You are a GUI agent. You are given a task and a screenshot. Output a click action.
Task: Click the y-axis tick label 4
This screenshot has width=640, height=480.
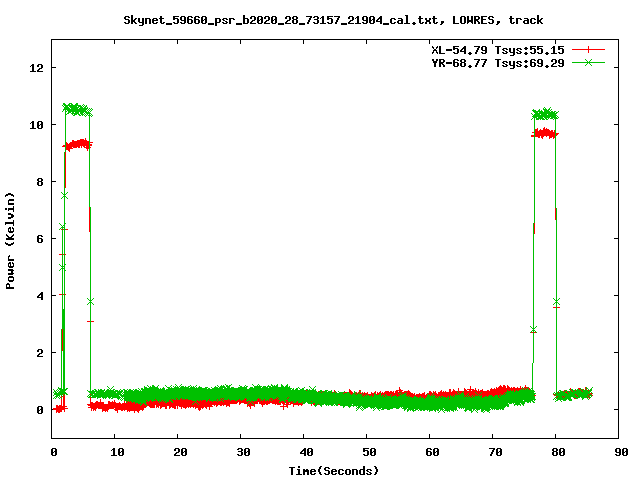point(40,296)
